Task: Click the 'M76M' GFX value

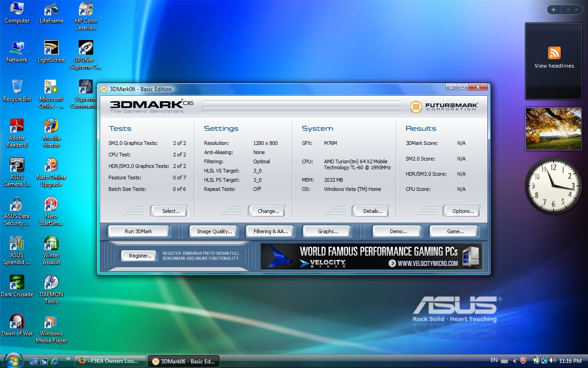Action: pos(330,143)
